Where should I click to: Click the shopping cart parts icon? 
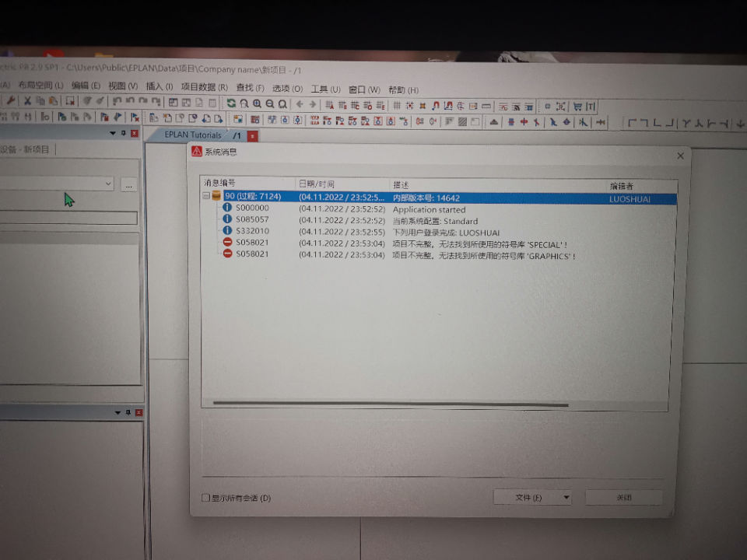[x=577, y=107]
